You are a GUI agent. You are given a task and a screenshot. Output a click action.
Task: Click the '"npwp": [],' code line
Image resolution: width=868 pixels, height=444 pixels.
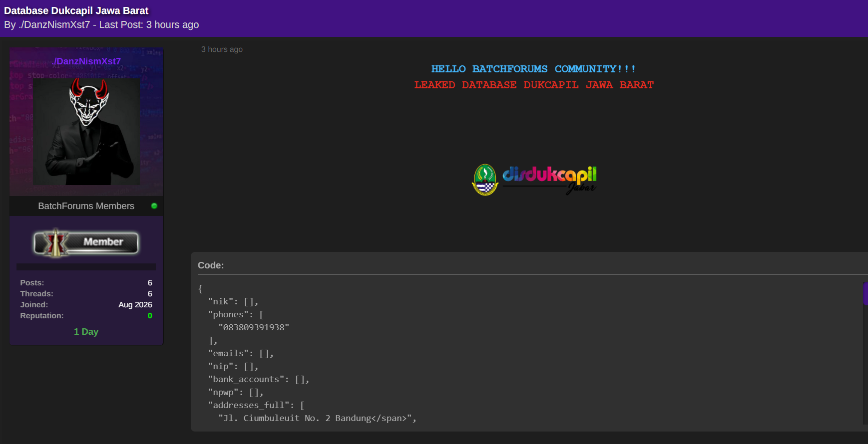tap(236, 392)
